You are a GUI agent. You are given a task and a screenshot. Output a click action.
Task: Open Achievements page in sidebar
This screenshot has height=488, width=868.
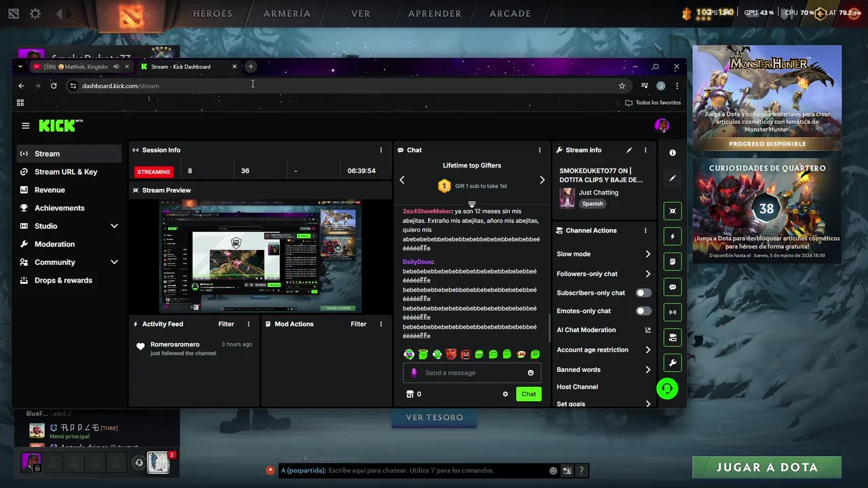coord(69,208)
